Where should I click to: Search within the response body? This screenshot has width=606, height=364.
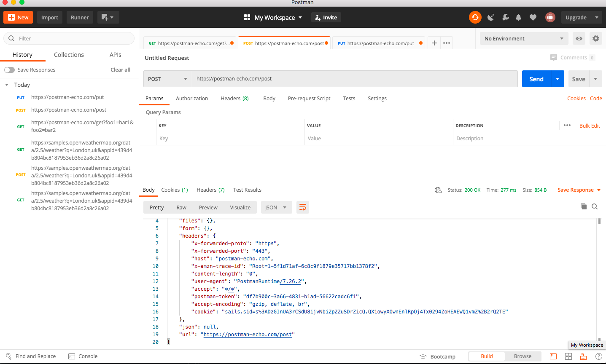pos(595,206)
